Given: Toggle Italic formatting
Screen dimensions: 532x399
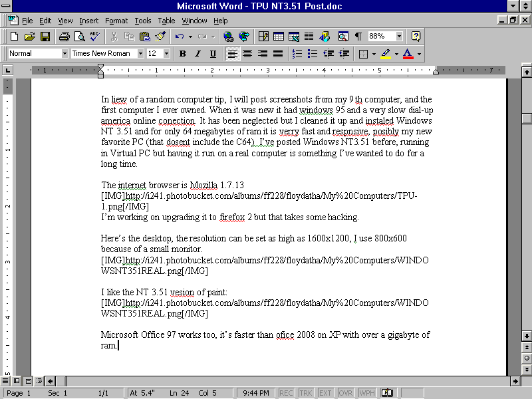Looking at the screenshot, I should 198,54.
